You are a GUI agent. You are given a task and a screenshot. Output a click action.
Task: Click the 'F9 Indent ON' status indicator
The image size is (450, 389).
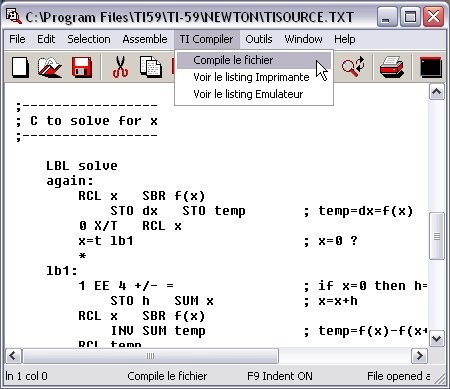pos(280,376)
